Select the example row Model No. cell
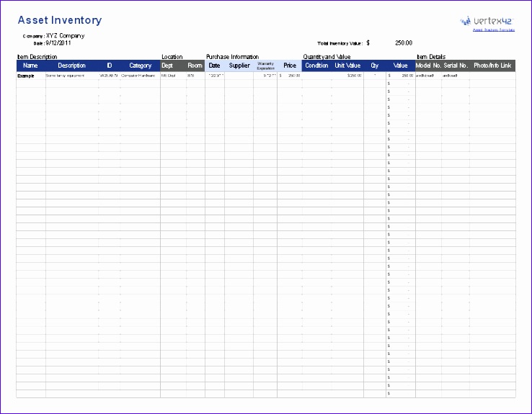532x414 pixels. click(x=428, y=76)
